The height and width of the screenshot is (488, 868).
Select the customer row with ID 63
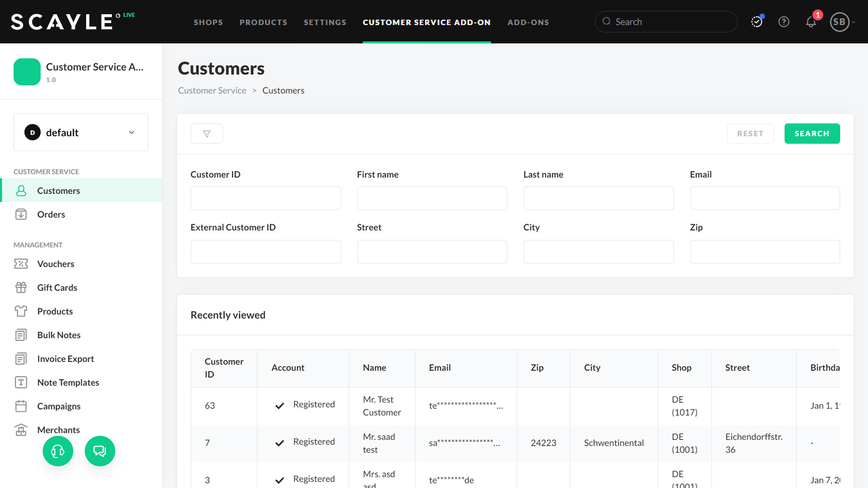click(x=210, y=405)
